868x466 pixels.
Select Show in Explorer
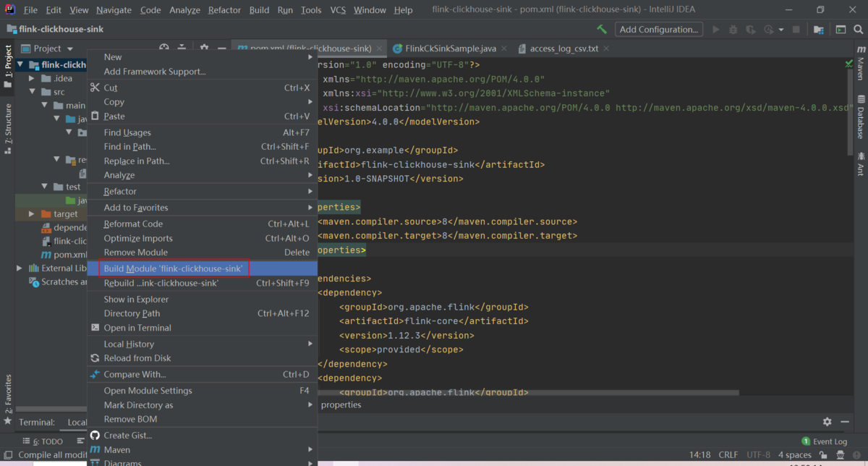click(x=203, y=300)
